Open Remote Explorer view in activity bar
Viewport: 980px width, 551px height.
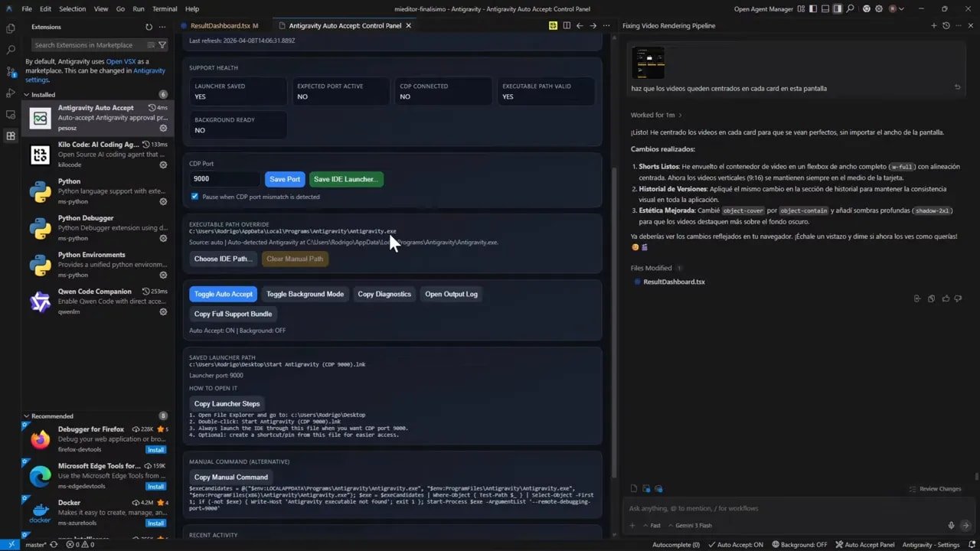pos(11,114)
